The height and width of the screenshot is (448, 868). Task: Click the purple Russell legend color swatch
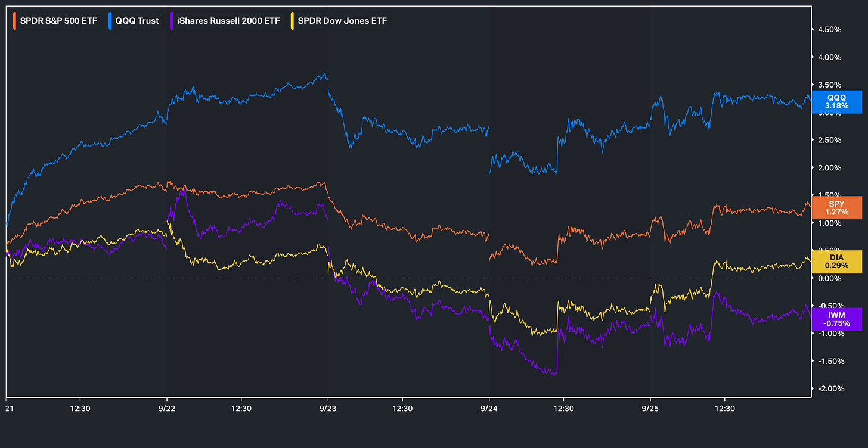pos(172,21)
